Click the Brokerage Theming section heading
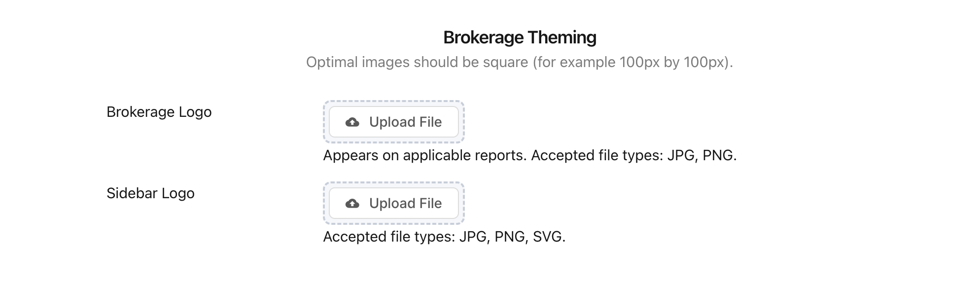Viewport: 980px width, 283px height. click(x=520, y=37)
